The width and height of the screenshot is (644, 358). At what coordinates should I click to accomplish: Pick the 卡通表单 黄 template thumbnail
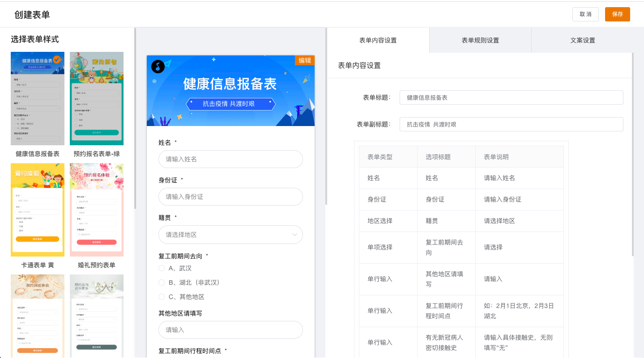tap(38, 210)
